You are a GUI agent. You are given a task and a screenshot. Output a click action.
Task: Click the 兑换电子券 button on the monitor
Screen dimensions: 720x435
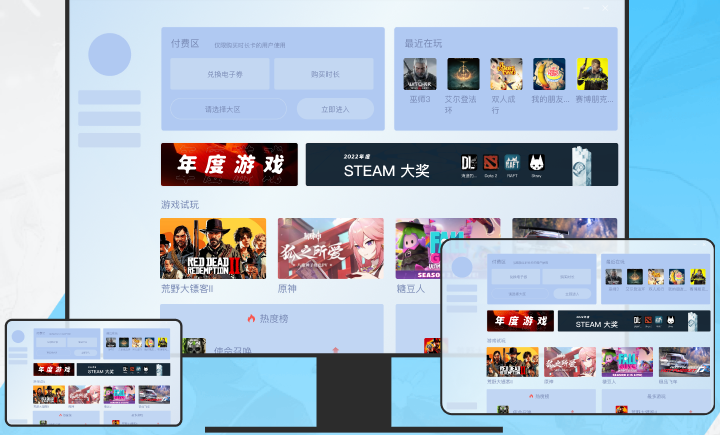[220, 74]
